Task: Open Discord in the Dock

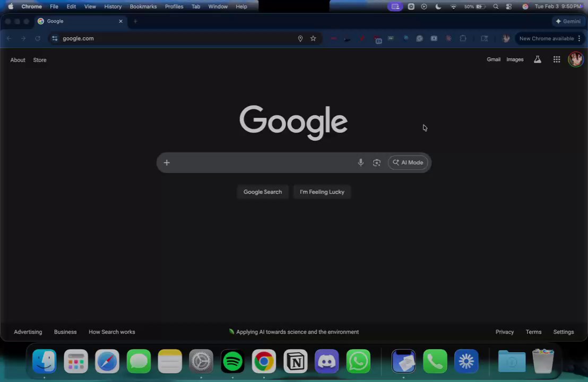Action: pos(326,361)
